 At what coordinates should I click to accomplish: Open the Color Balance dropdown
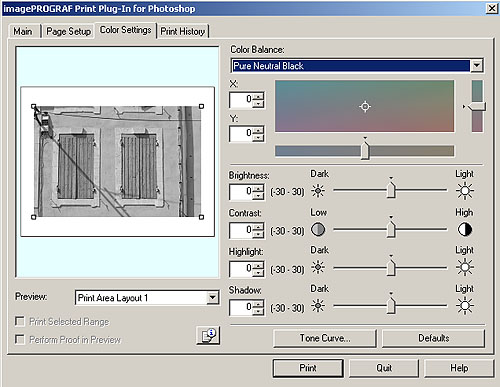pyautogui.click(x=477, y=65)
